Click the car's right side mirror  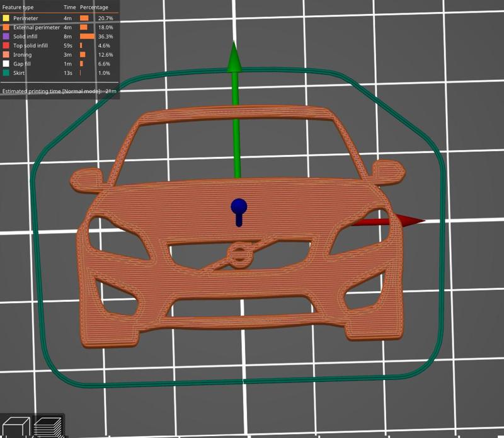pyautogui.click(x=388, y=172)
